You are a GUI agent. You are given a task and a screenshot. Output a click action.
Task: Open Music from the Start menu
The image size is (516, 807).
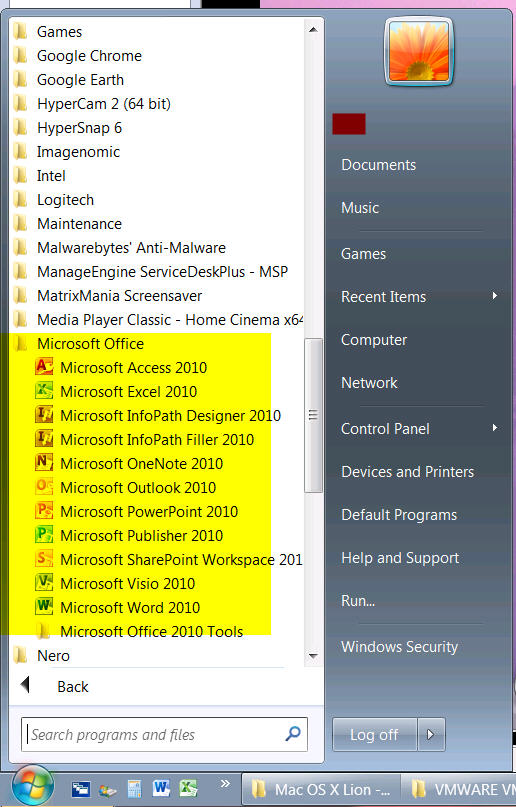[360, 207]
